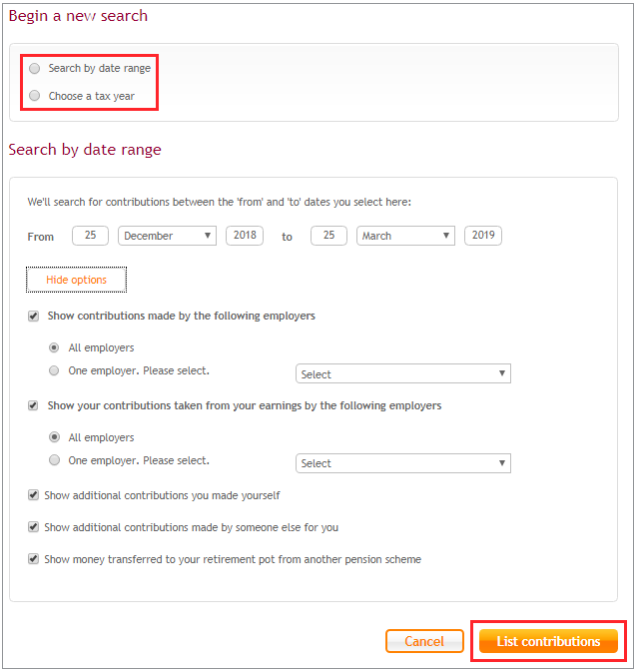This screenshot has width=636, height=672.
Task: Click the To year field showing 2019
Action: 483,236
